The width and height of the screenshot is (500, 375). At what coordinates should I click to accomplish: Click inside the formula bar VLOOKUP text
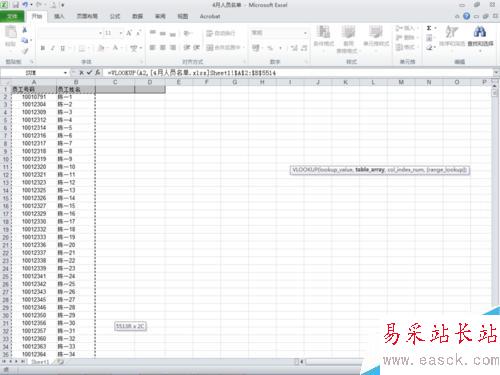point(192,72)
